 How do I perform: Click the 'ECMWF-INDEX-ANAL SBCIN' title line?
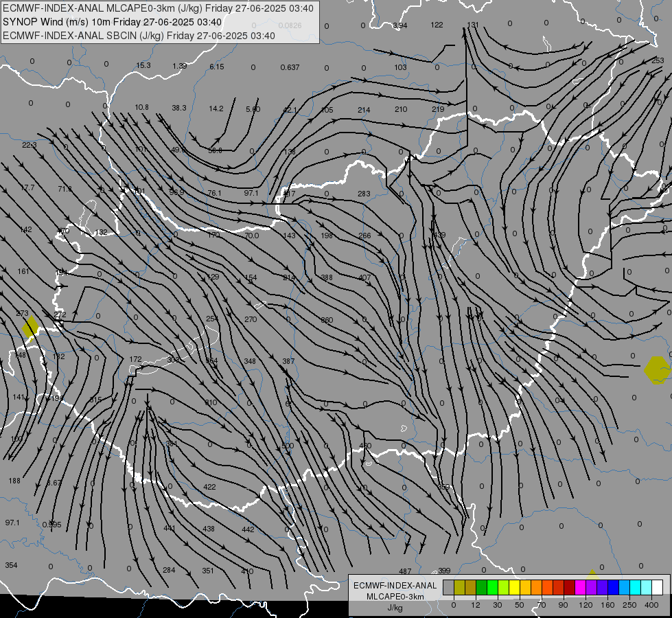click(139, 36)
